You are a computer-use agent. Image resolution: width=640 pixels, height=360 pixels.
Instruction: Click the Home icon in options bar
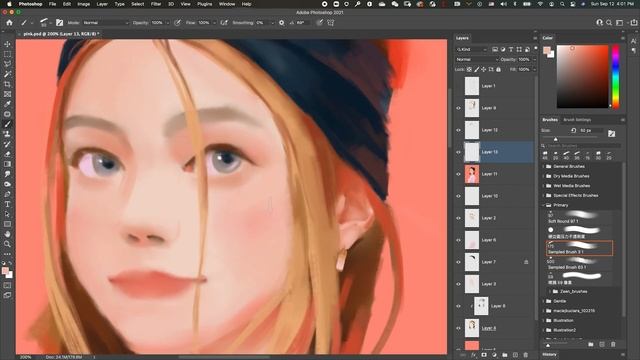point(9,23)
